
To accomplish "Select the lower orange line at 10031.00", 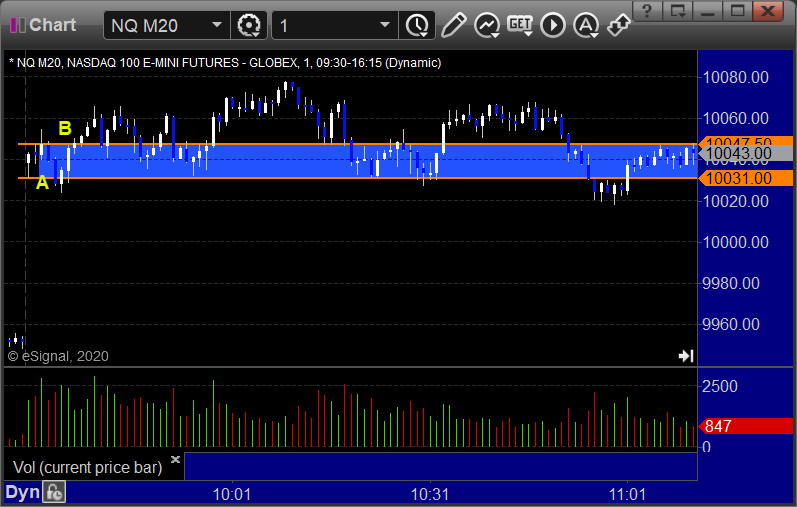I will [x=356, y=178].
